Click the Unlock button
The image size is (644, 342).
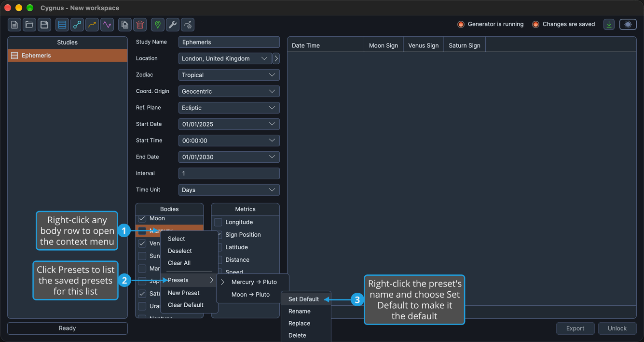click(x=617, y=328)
